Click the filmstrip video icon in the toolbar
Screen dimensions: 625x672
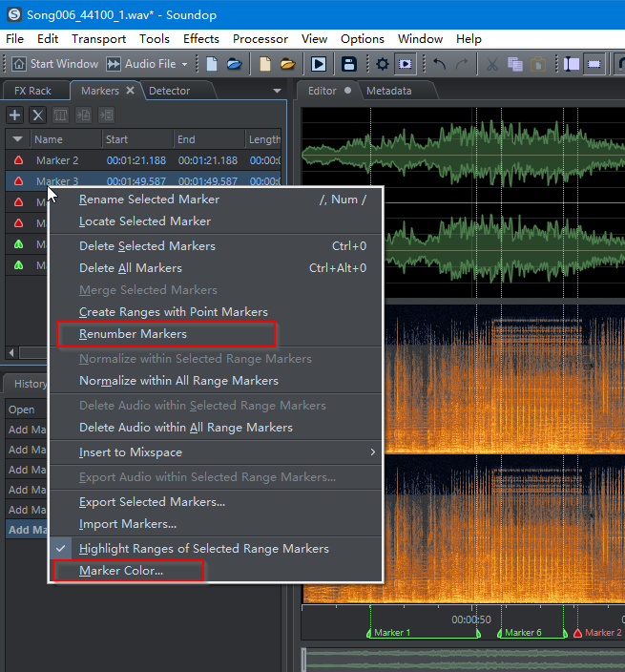click(x=405, y=64)
